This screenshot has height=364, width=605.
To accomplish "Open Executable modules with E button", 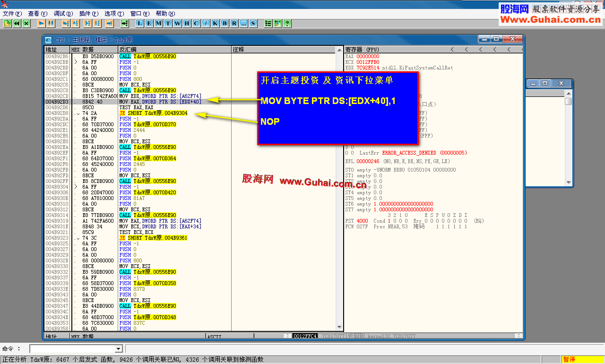I will coord(149,23).
